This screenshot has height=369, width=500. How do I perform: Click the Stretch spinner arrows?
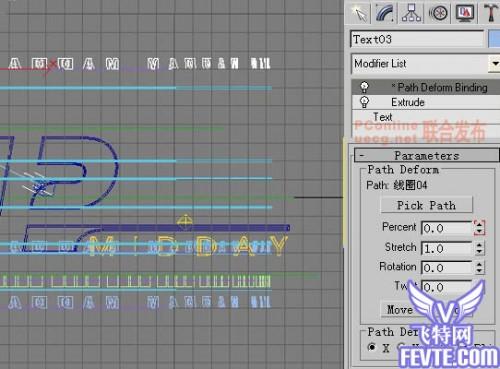coord(479,248)
